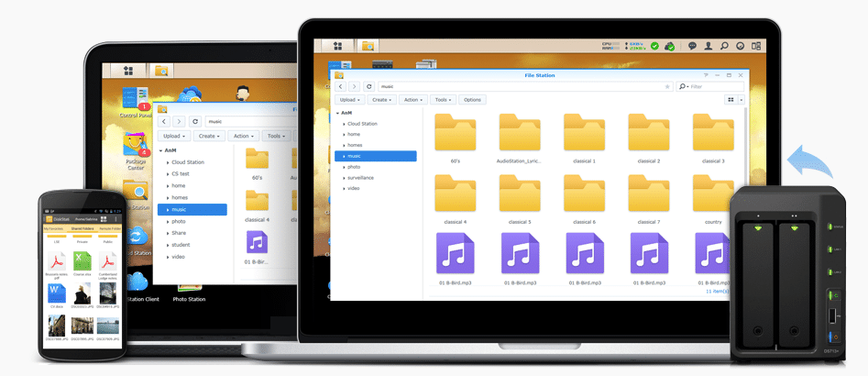Click the File Station help question button
This screenshot has width=868, height=376.
[x=705, y=75]
